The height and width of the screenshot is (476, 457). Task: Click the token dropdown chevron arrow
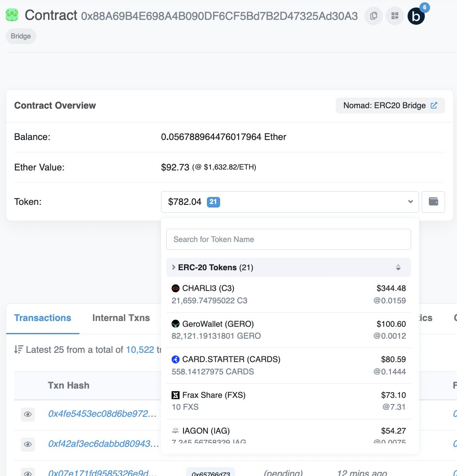410,201
